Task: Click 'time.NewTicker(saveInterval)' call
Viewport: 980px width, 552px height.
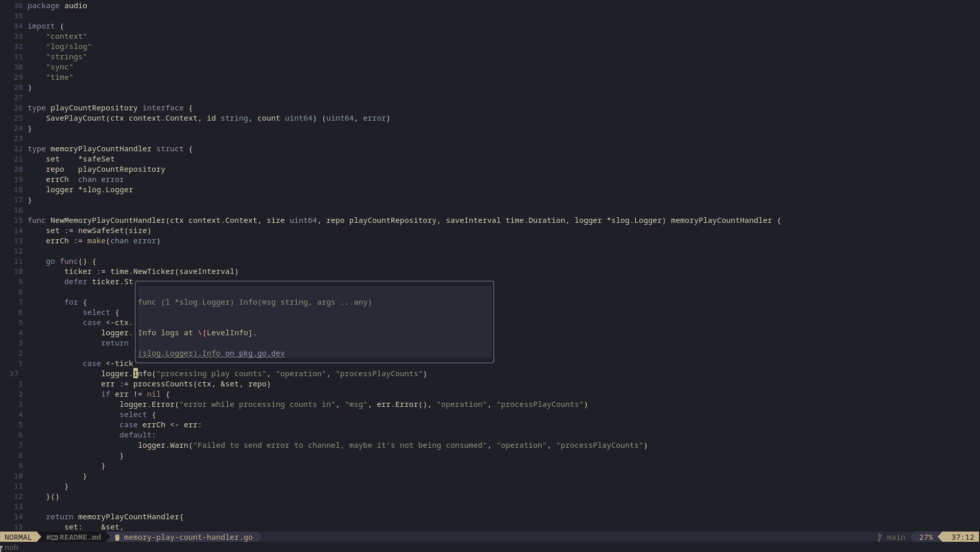Action: (x=174, y=271)
